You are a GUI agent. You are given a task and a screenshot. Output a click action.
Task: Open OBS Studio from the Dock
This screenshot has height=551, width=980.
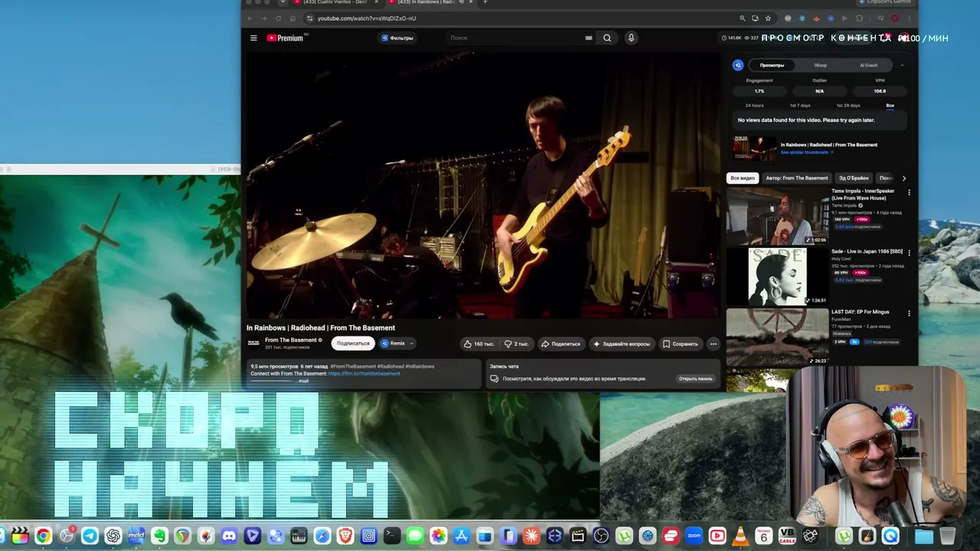[x=601, y=536]
